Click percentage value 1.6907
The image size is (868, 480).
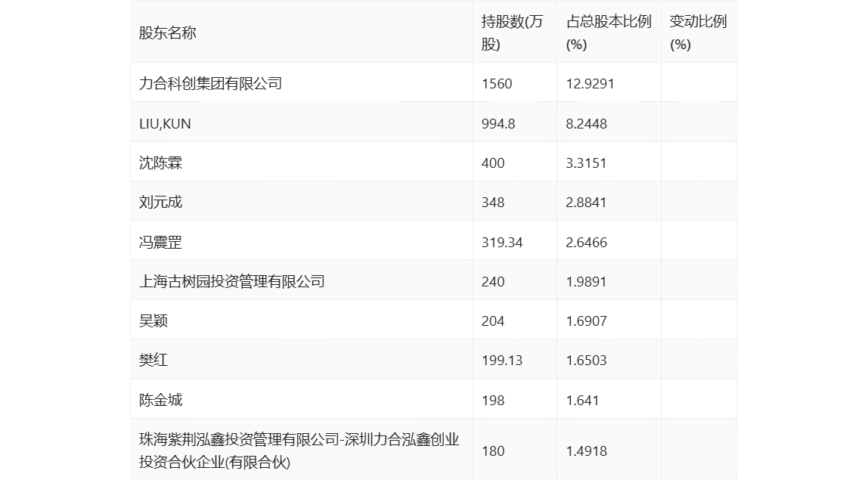586,321
